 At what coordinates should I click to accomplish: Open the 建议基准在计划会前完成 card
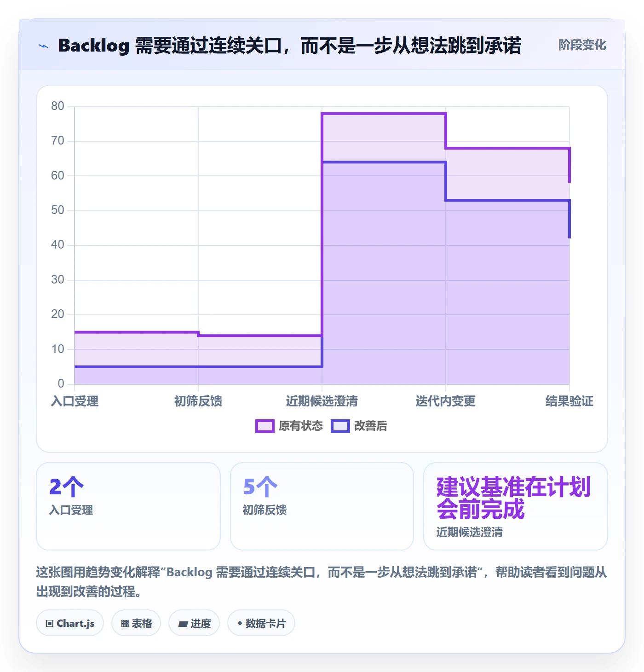coord(516,506)
